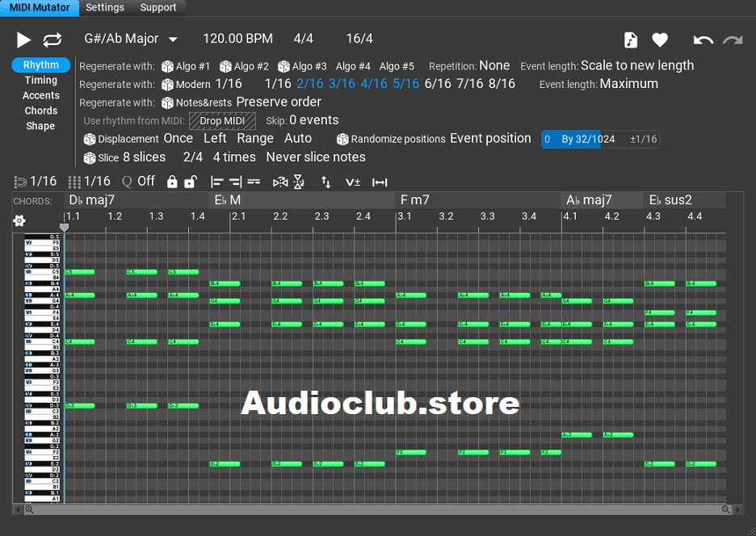Screen dimensions: 756x536
Task: Click the velocity V± icon
Action: pyautogui.click(x=353, y=182)
